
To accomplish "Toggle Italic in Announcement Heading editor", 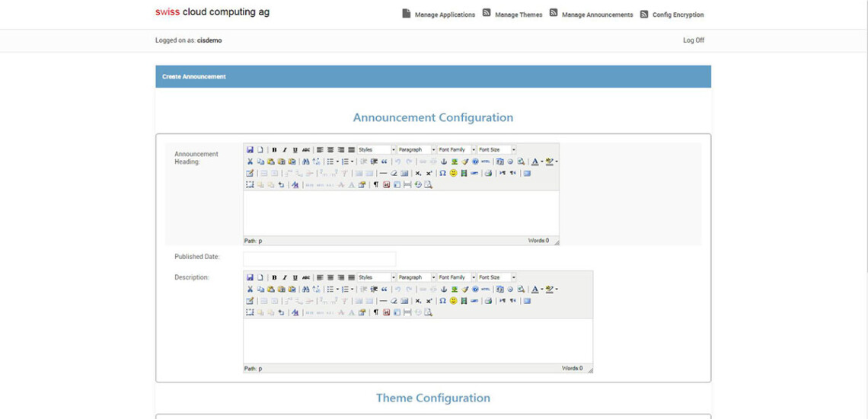I will 285,149.
